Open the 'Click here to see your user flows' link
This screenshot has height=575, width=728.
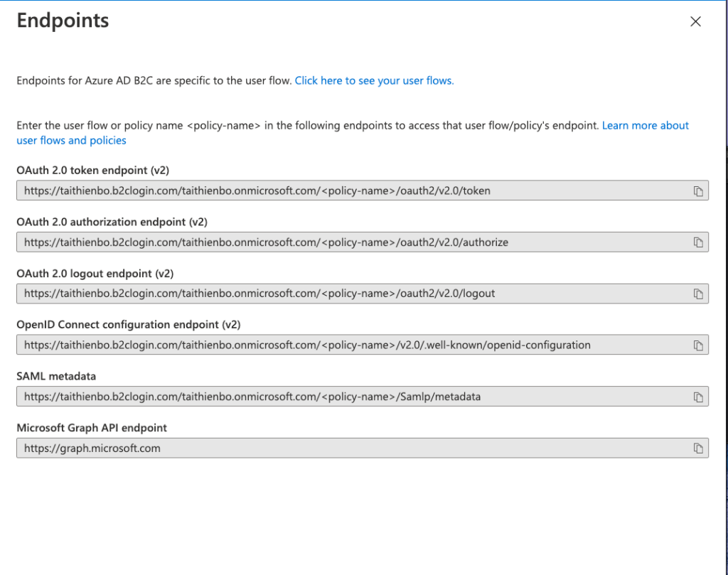click(374, 80)
